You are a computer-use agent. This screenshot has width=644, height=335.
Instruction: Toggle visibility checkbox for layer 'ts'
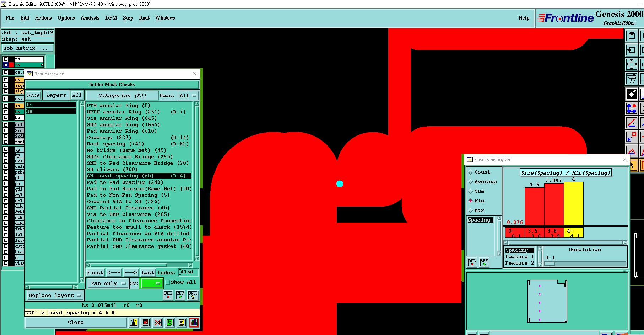[6, 65]
